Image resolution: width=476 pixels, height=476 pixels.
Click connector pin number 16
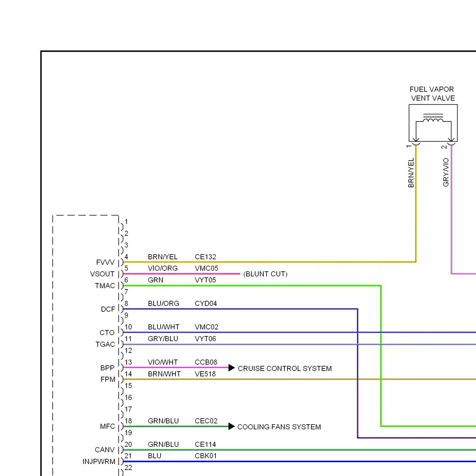(128, 397)
